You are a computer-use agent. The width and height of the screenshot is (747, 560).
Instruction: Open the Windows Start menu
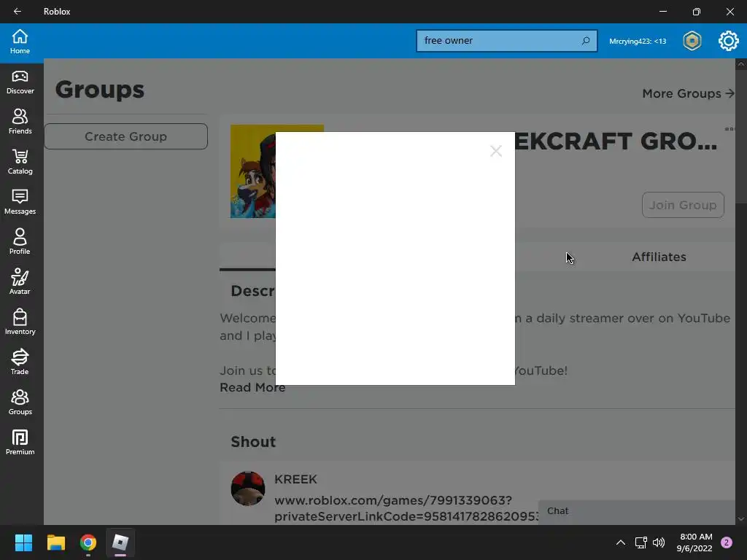pyautogui.click(x=23, y=542)
